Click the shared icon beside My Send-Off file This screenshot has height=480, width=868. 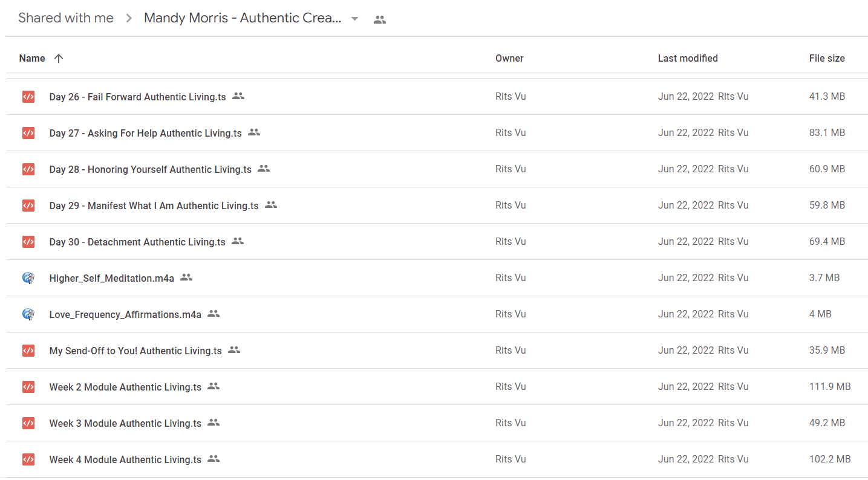tap(234, 350)
